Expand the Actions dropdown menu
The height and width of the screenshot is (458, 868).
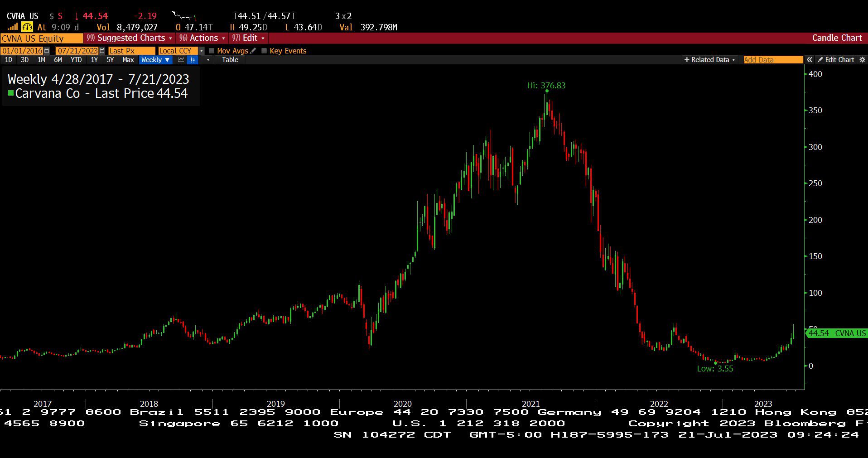click(x=202, y=38)
